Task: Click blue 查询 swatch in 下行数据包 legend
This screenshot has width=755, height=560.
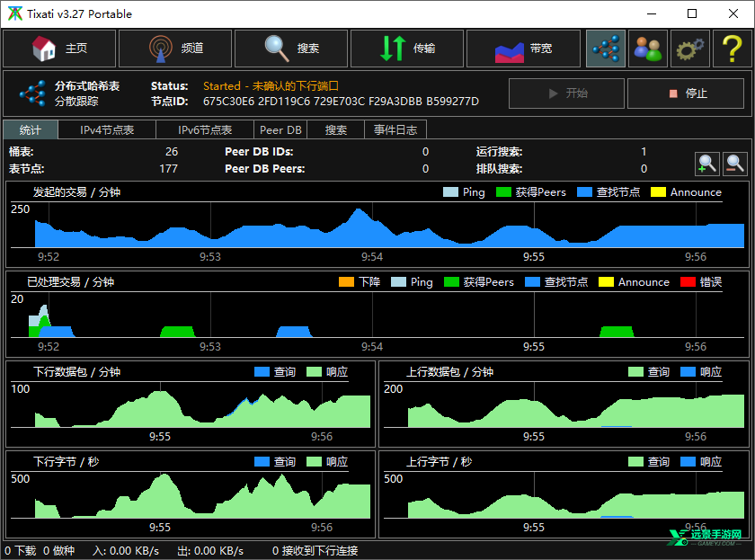Action: [262, 372]
